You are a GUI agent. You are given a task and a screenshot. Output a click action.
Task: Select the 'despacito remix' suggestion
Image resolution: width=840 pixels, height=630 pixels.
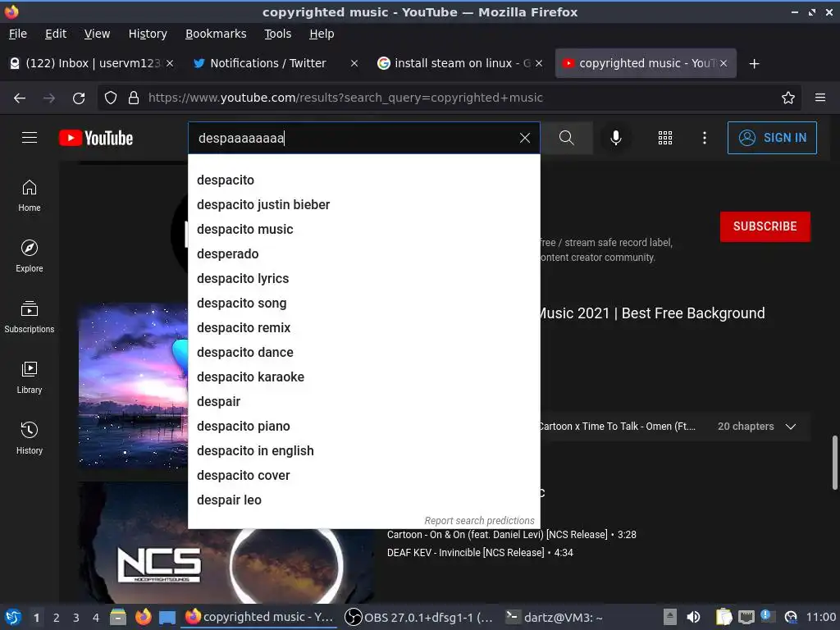click(363, 328)
